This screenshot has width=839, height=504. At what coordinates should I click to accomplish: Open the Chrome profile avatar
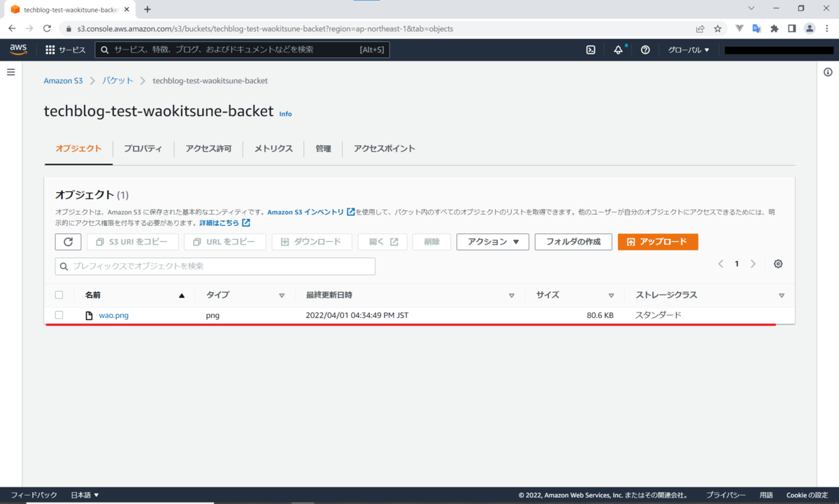pos(810,29)
